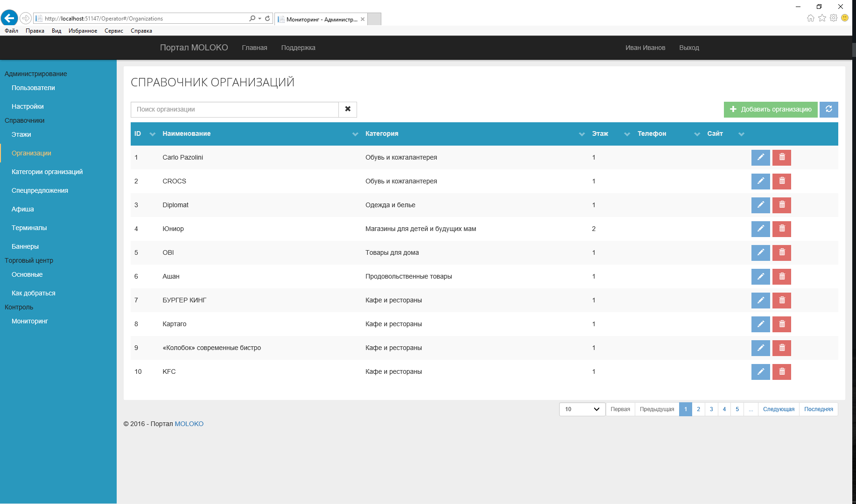Click pencil edit icon for Diplomat
Viewport: 856px width, 504px height.
click(760, 205)
